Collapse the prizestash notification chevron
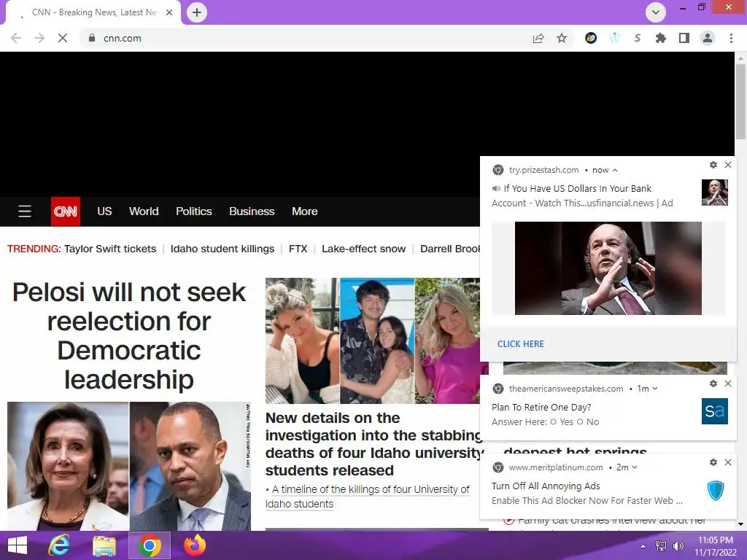747x560 pixels. 615,171
